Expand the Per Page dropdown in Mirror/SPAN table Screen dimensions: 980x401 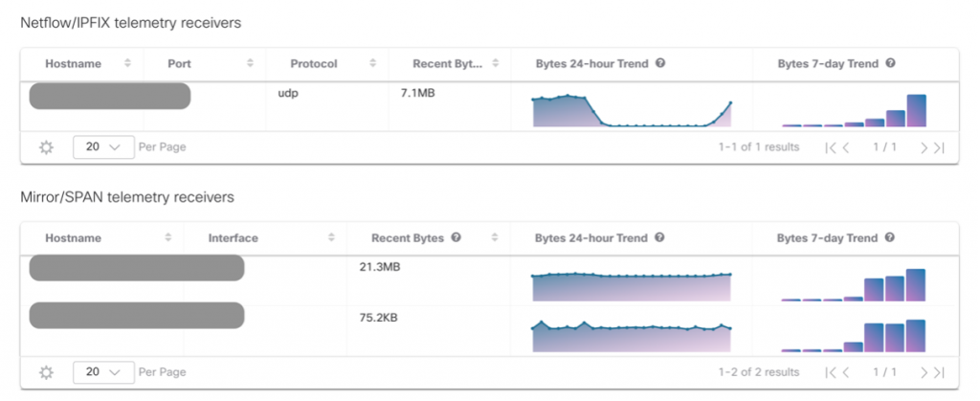point(102,371)
